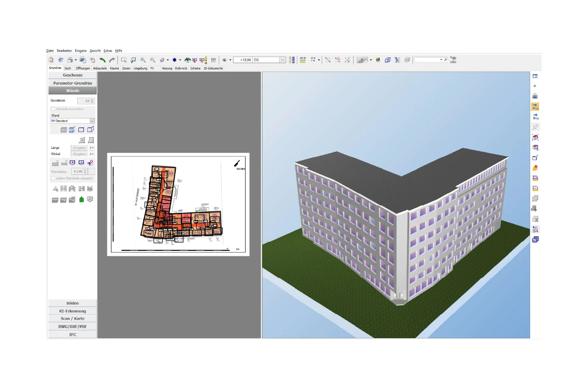Toggle highlighted orange sync view button

535,106
